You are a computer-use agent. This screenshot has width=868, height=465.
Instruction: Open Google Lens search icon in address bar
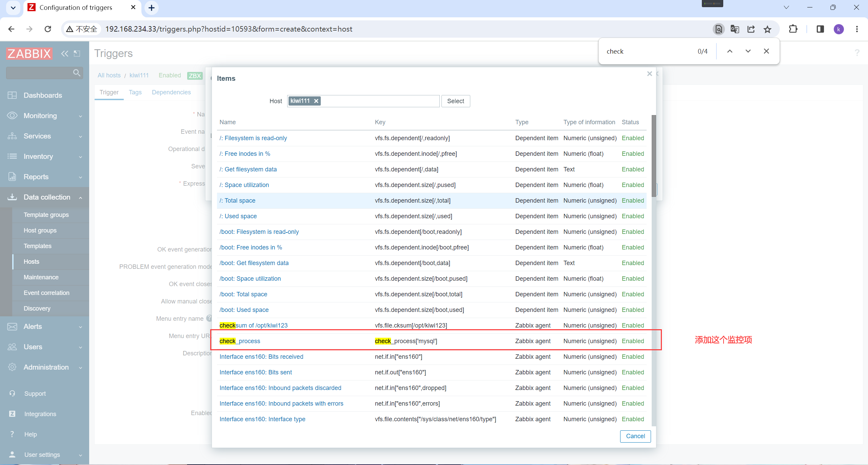pyautogui.click(x=718, y=29)
